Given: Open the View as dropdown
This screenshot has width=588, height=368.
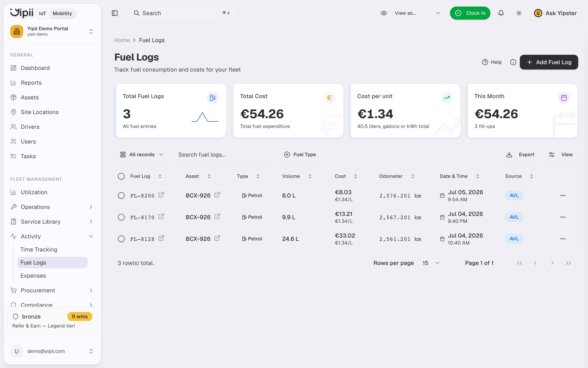Looking at the screenshot, I should [x=418, y=13].
